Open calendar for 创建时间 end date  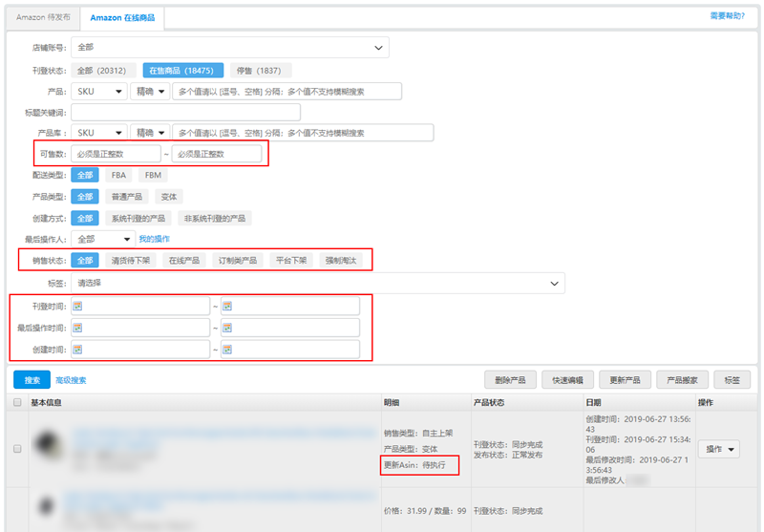[228, 350]
